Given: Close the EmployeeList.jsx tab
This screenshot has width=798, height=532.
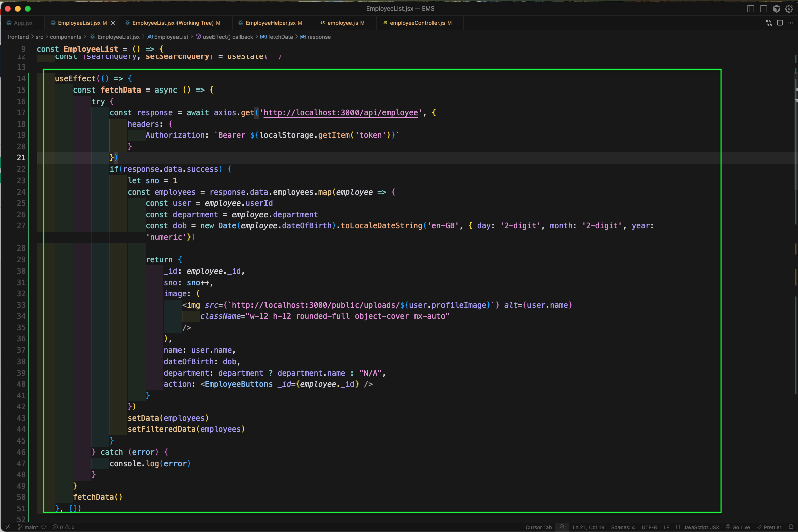Looking at the screenshot, I should pyautogui.click(x=113, y=23).
